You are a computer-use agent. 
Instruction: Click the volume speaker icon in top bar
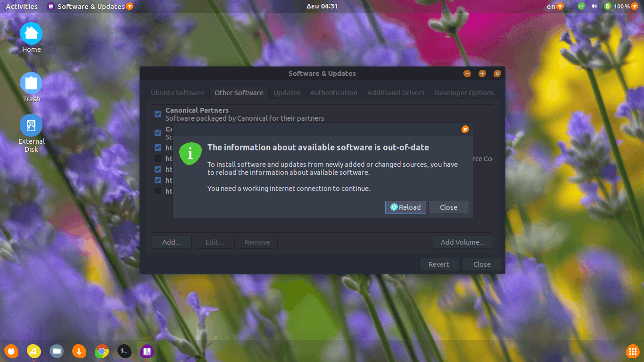[x=594, y=6]
